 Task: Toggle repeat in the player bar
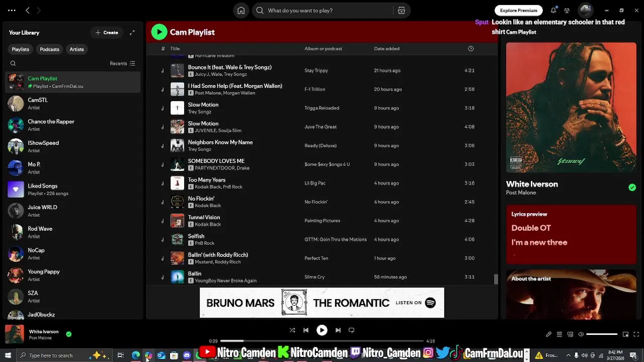[x=352, y=330]
